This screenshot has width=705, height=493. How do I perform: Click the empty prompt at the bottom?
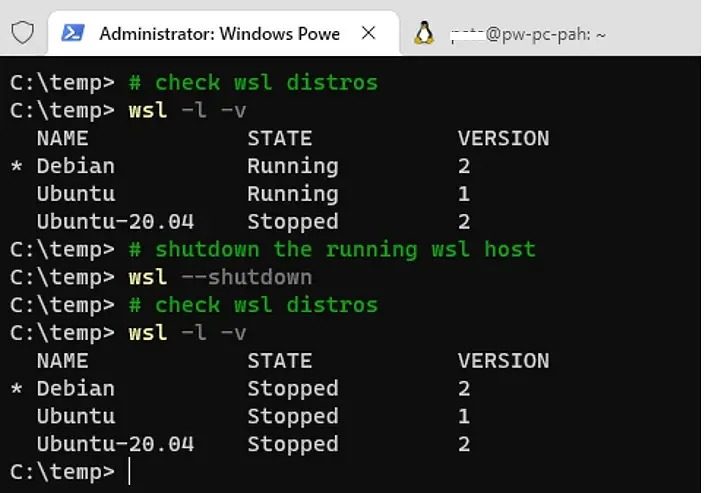(x=130, y=471)
